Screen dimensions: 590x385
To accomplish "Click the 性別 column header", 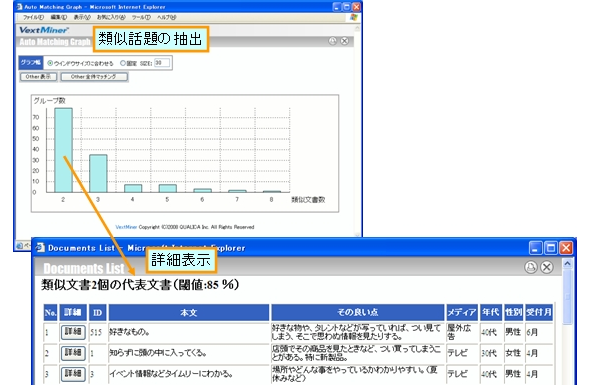I will pyautogui.click(x=513, y=312).
